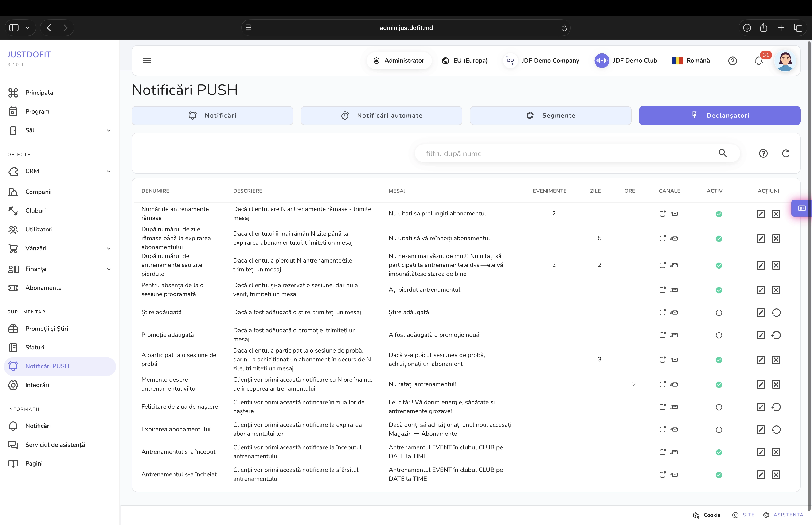Image resolution: width=812 pixels, height=525 pixels.
Task: Toggle active status for 'Număr de antrenamente rămase'
Action: pos(719,214)
